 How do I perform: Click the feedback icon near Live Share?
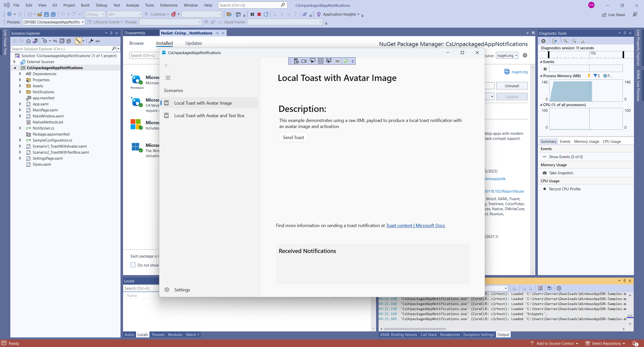click(x=635, y=15)
